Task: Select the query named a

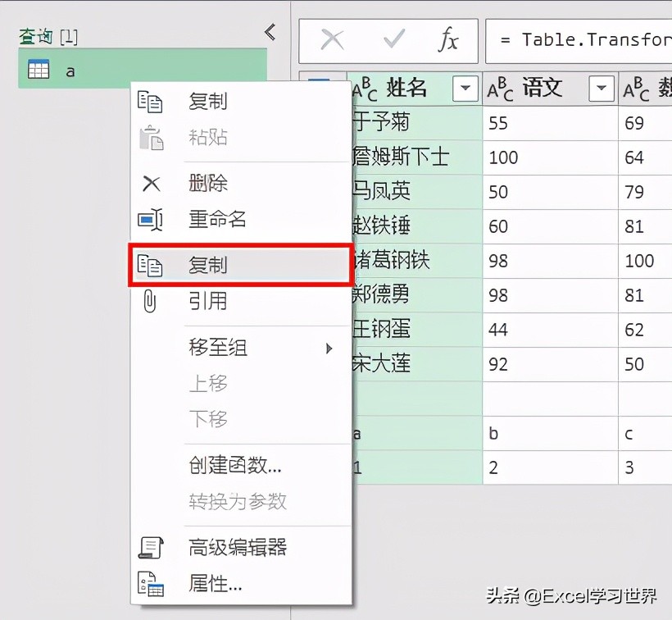Action: pyautogui.click(x=70, y=71)
